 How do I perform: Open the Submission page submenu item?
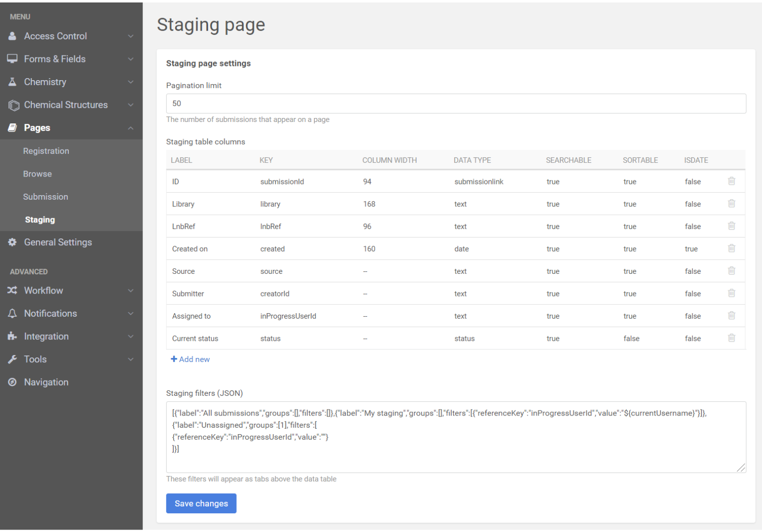pyautogui.click(x=46, y=197)
